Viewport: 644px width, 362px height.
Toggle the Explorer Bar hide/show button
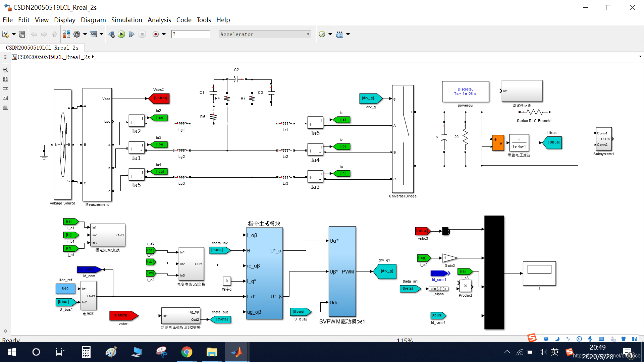click(x=5, y=57)
